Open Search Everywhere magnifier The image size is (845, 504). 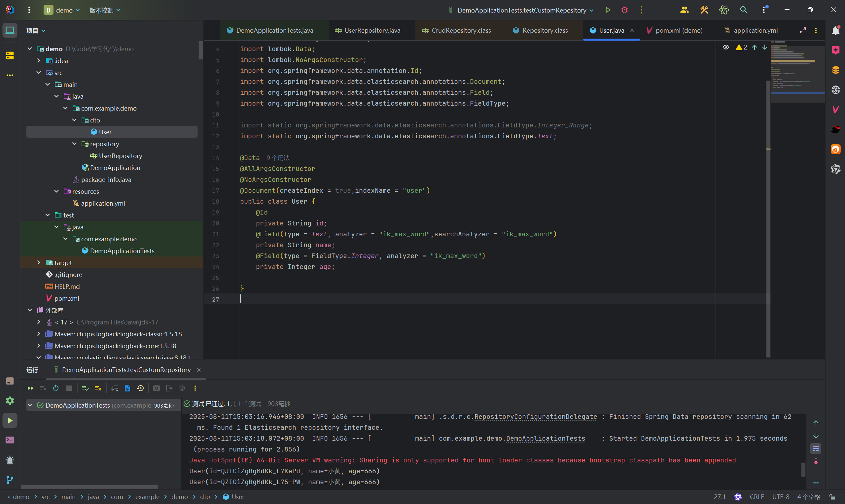pos(743,10)
